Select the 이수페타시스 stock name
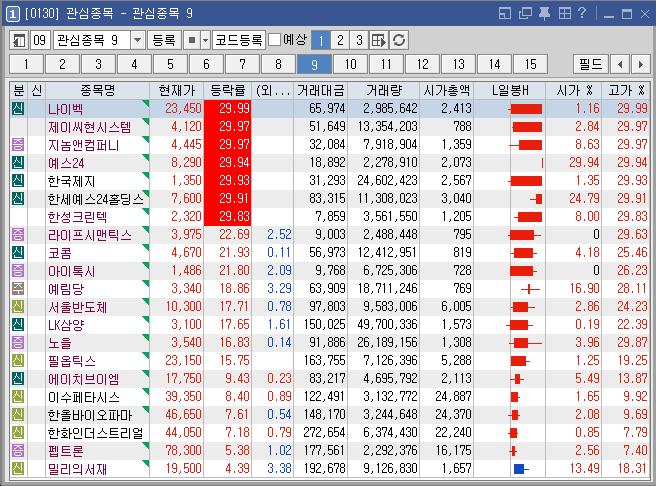The image size is (656, 486). click(83, 396)
